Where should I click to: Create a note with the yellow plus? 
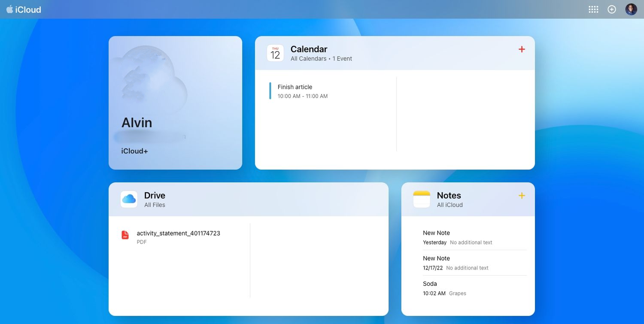click(x=521, y=195)
